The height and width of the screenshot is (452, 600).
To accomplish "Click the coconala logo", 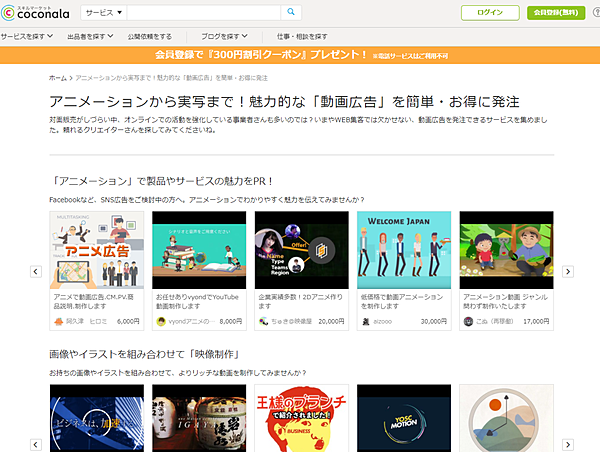I will (38, 13).
